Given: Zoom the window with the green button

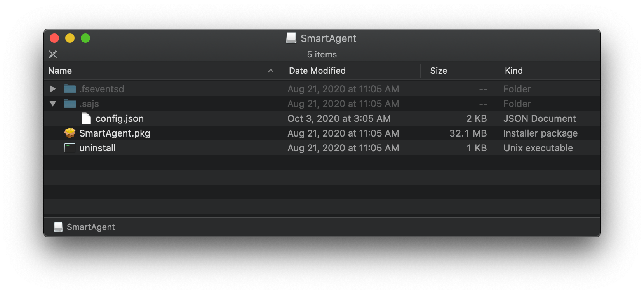Looking at the screenshot, I should pyautogui.click(x=85, y=38).
